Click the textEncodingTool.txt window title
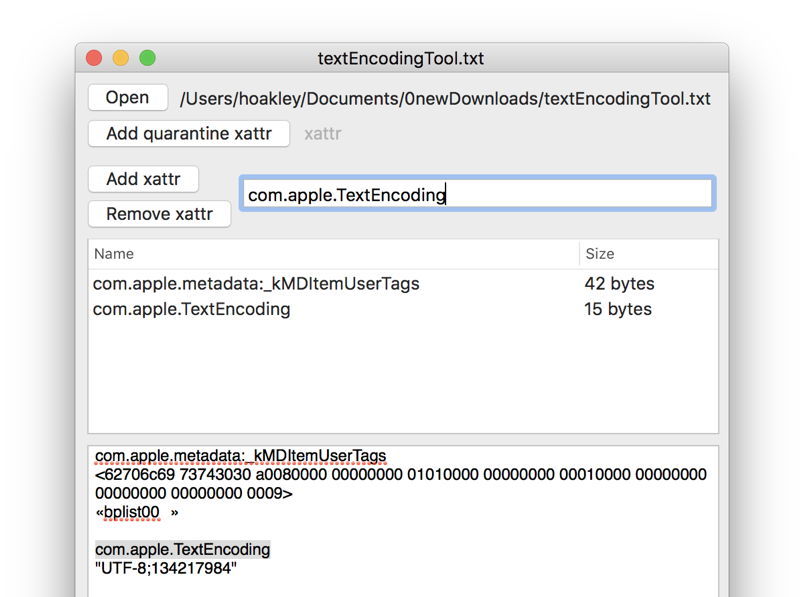The height and width of the screenshot is (597, 804). point(401,58)
